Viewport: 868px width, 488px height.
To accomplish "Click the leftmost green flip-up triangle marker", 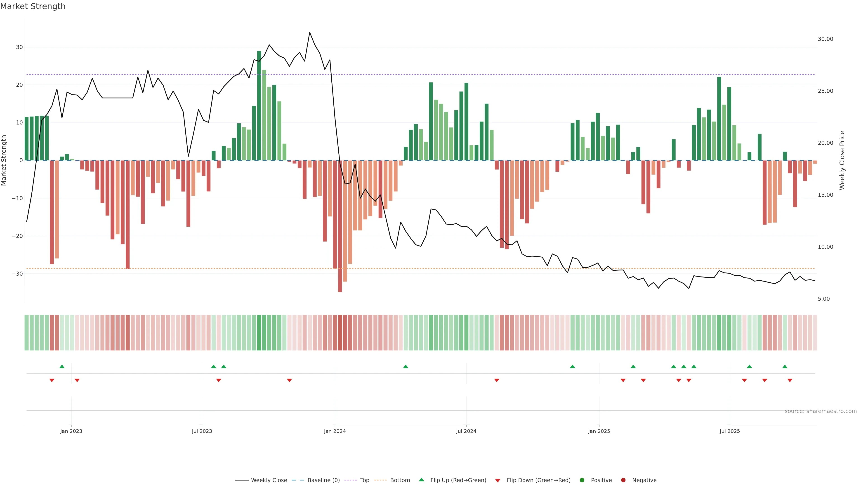I will 62,366.
